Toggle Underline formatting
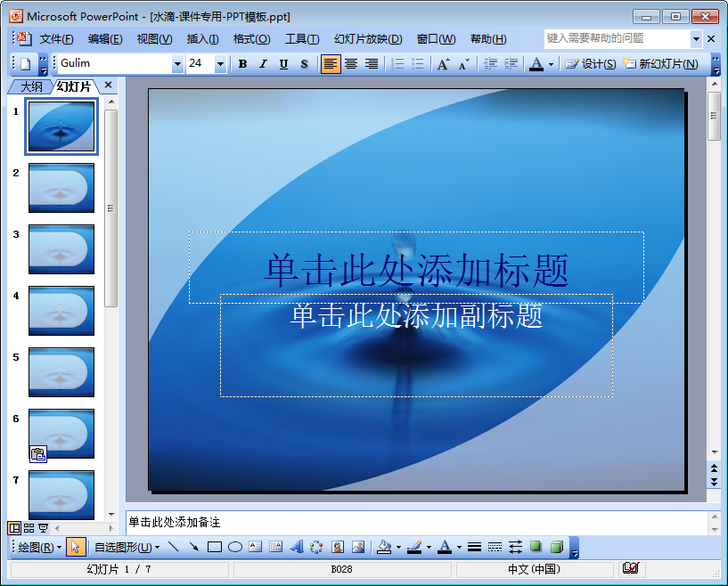 (x=283, y=64)
